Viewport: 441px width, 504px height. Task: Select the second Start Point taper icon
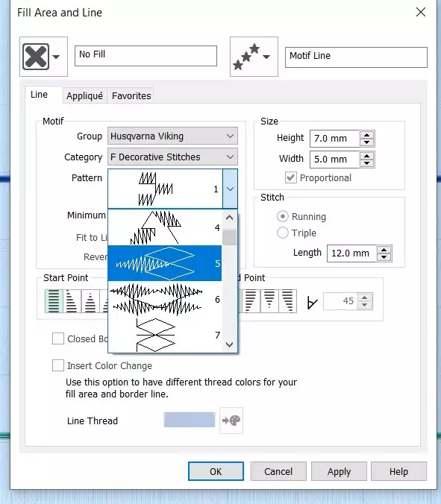pyautogui.click(x=72, y=301)
